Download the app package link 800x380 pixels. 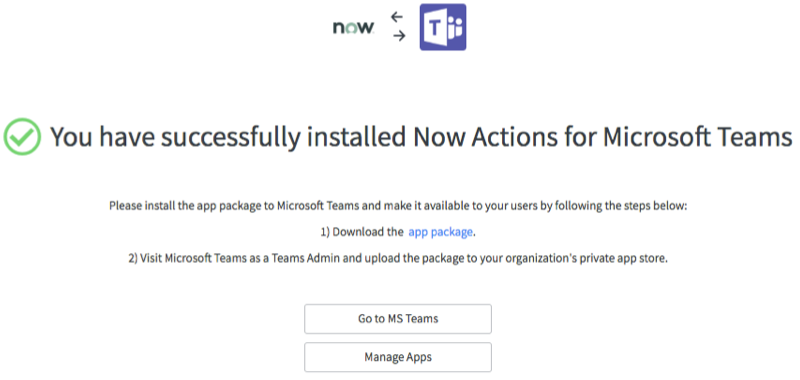pyautogui.click(x=441, y=232)
